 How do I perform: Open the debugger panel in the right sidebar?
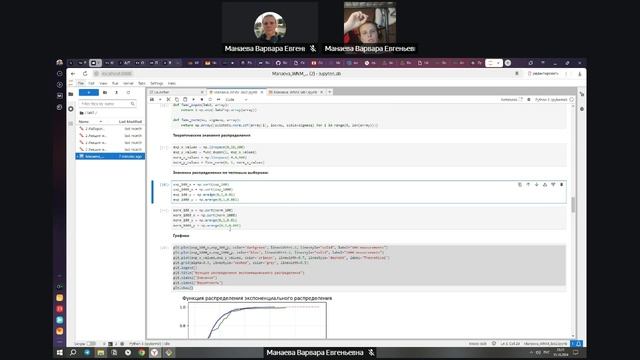click(582, 109)
